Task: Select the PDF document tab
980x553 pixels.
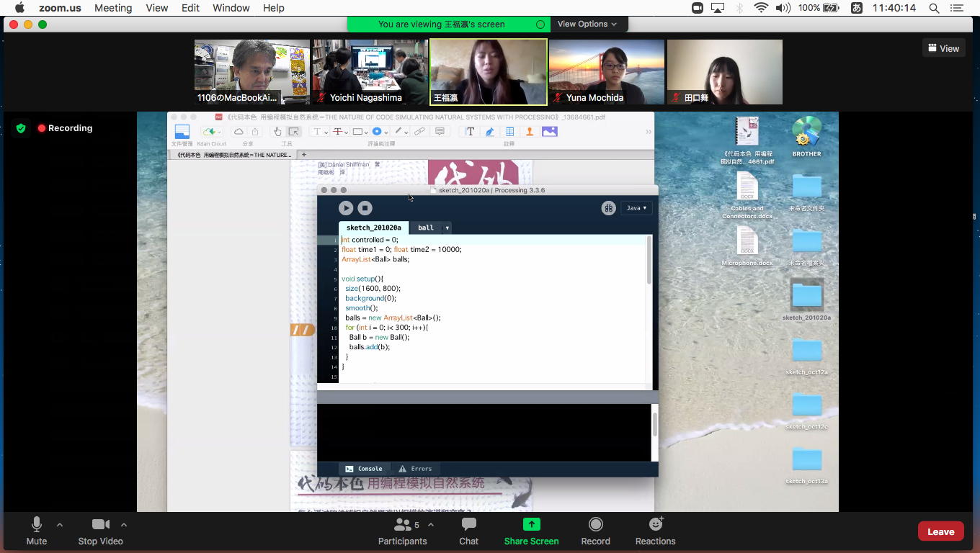Action: (233, 155)
